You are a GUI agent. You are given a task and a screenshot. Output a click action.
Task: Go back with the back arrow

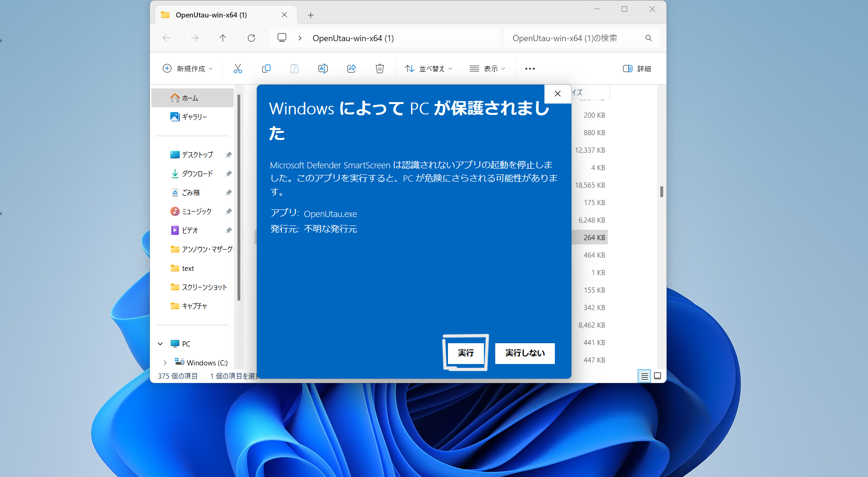point(166,38)
